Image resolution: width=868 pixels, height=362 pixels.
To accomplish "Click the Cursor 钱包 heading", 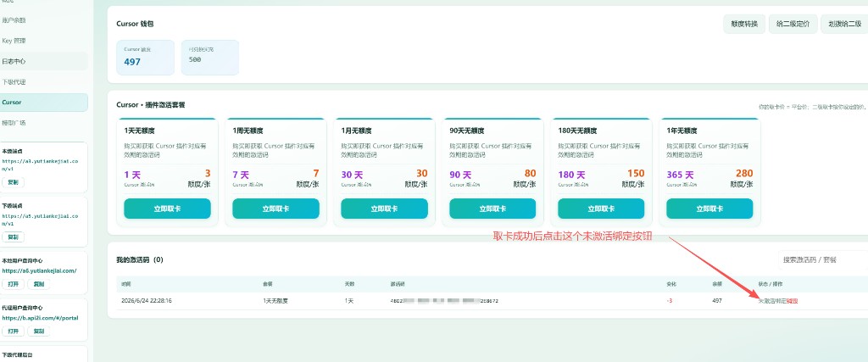I will (x=135, y=24).
